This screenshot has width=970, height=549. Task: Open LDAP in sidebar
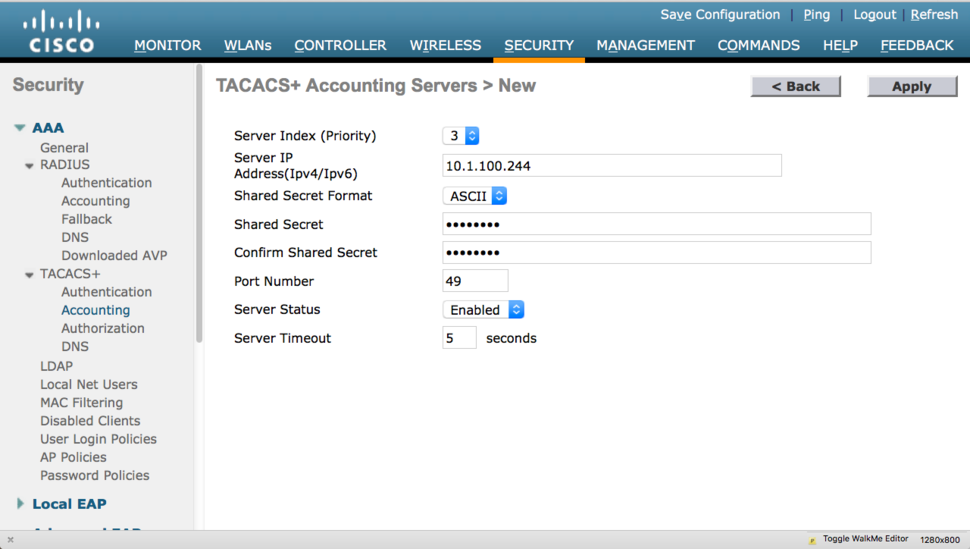pyautogui.click(x=56, y=366)
